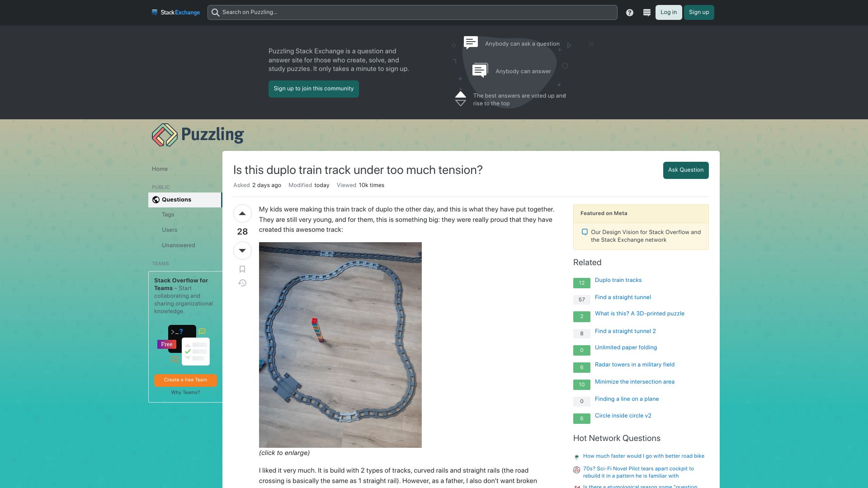Open the question title link
The height and width of the screenshot is (488, 868).
tap(358, 170)
